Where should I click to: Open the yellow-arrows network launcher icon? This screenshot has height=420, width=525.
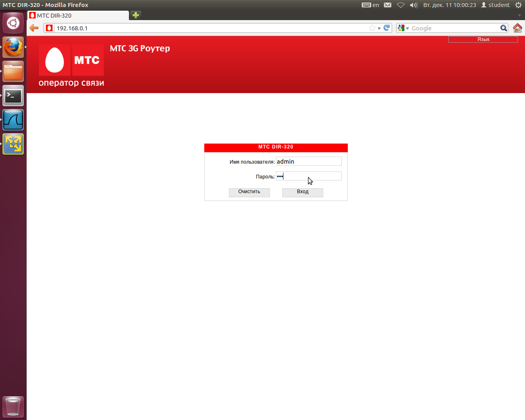13,144
